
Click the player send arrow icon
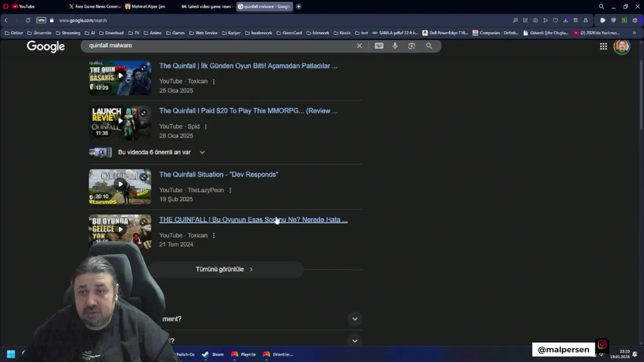click(545, 20)
